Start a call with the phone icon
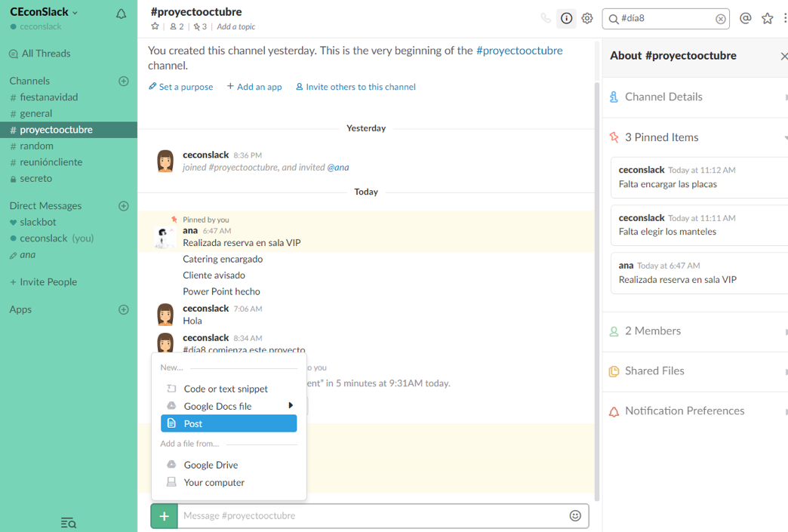The height and width of the screenshot is (532, 788). 546,19
